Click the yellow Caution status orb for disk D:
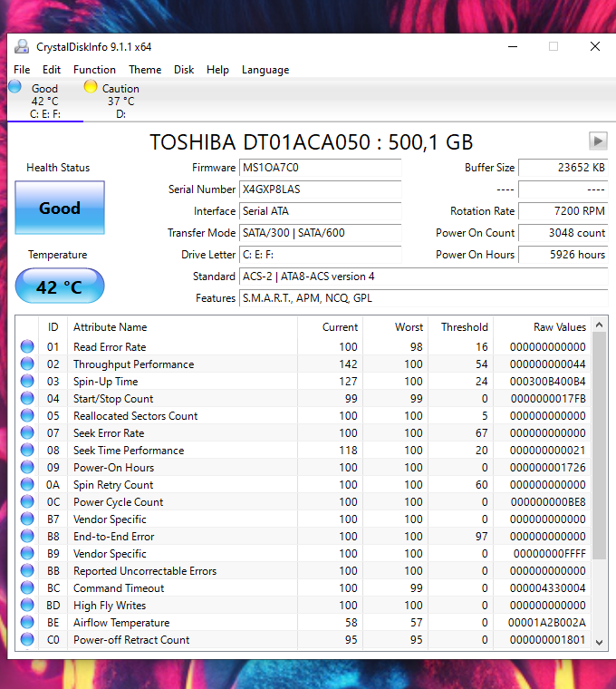616x689 pixels. coord(90,87)
